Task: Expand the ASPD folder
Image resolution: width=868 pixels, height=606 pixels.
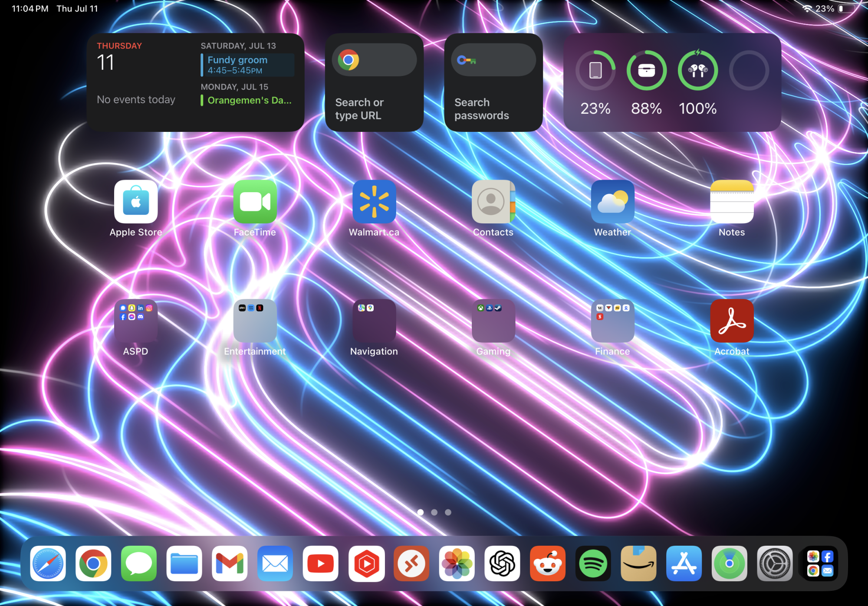Action: (x=136, y=321)
